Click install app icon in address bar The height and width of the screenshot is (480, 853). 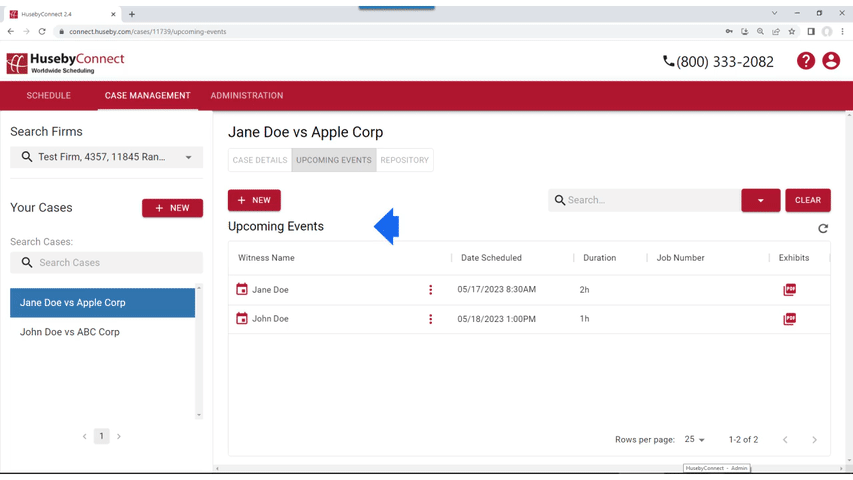[745, 32]
